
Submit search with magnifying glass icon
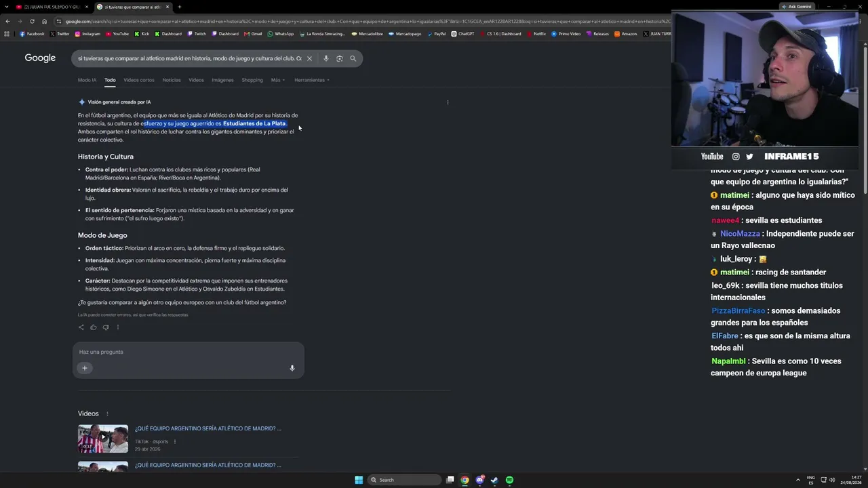[x=353, y=58]
